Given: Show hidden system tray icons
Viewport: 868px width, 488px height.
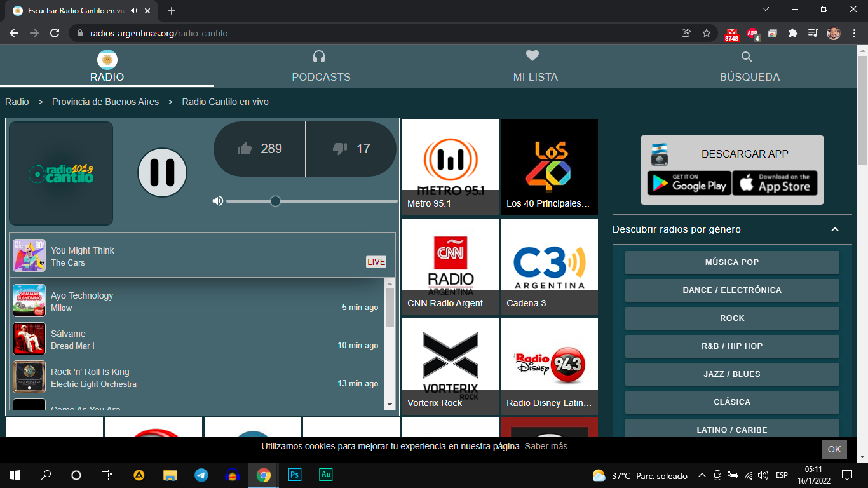Looking at the screenshot, I should pyautogui.click(x=702, y=475).
